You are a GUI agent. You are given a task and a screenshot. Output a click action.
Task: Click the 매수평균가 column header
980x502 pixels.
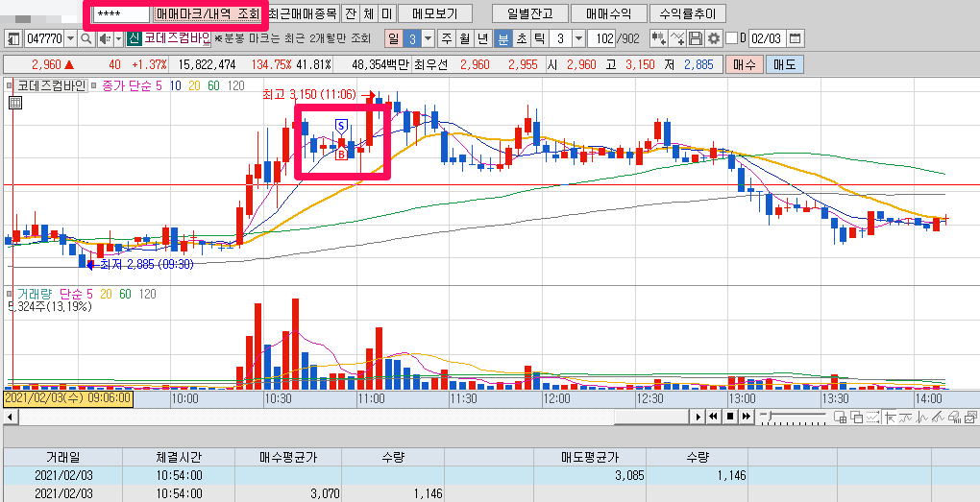tap(288, 457)
